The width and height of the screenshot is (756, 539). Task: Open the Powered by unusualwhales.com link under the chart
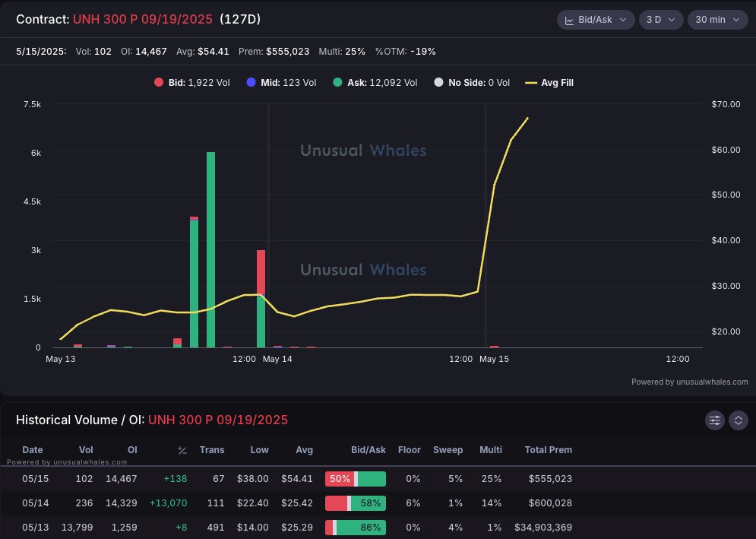pos(689,382)
